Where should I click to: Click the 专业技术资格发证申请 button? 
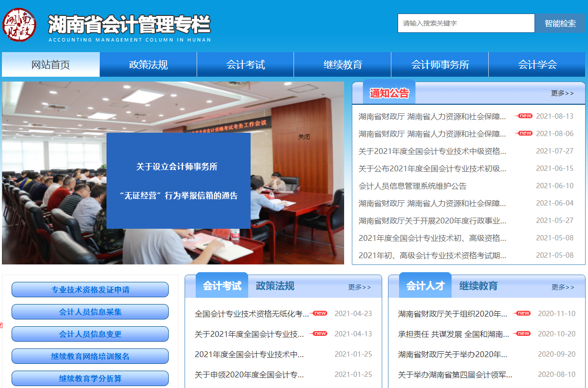pos(90,290)
